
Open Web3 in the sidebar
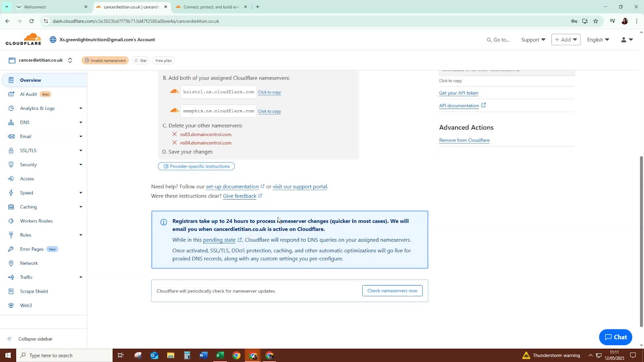coord(26,305)
